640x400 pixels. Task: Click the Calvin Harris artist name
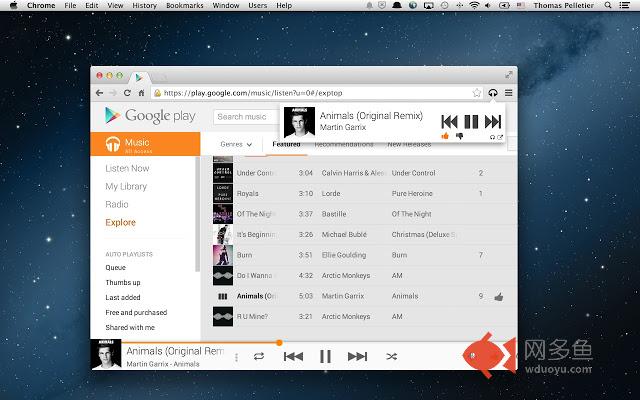pyautogui.click(x=353, y=173)
